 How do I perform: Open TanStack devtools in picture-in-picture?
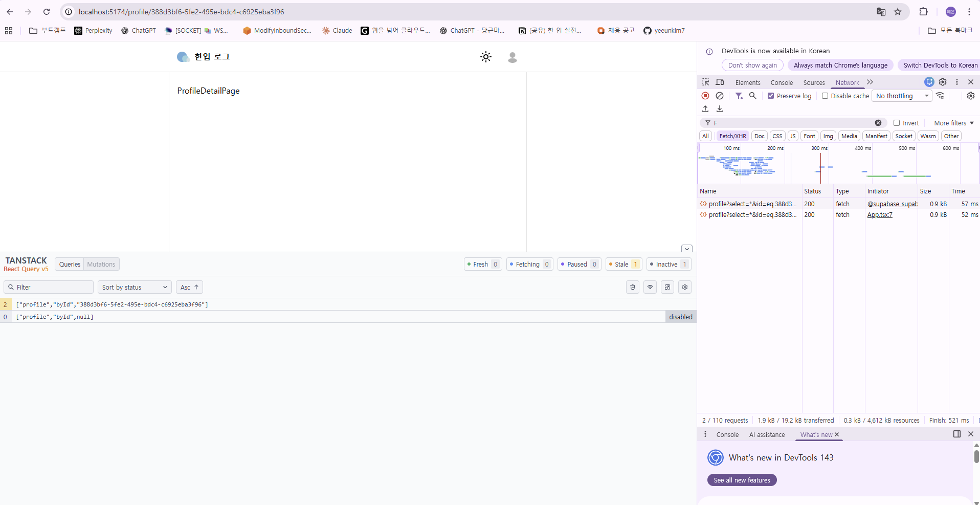tap(667, 287)
